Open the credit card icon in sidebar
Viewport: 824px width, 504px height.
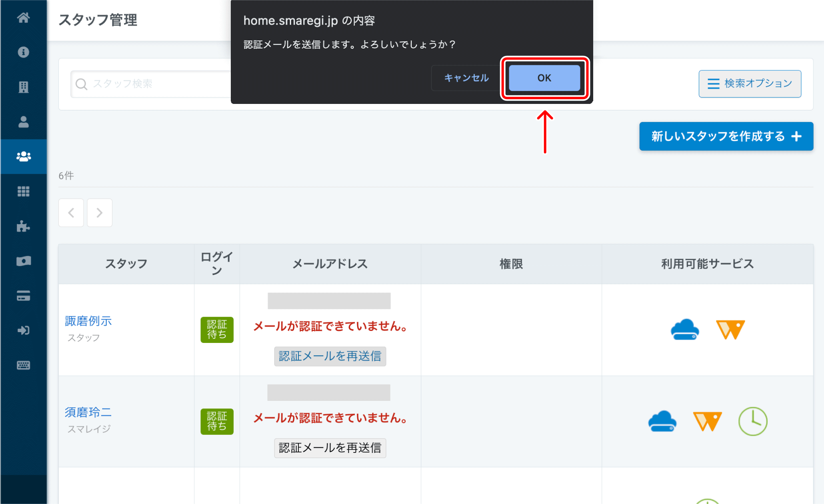click(x=23, y=296)
